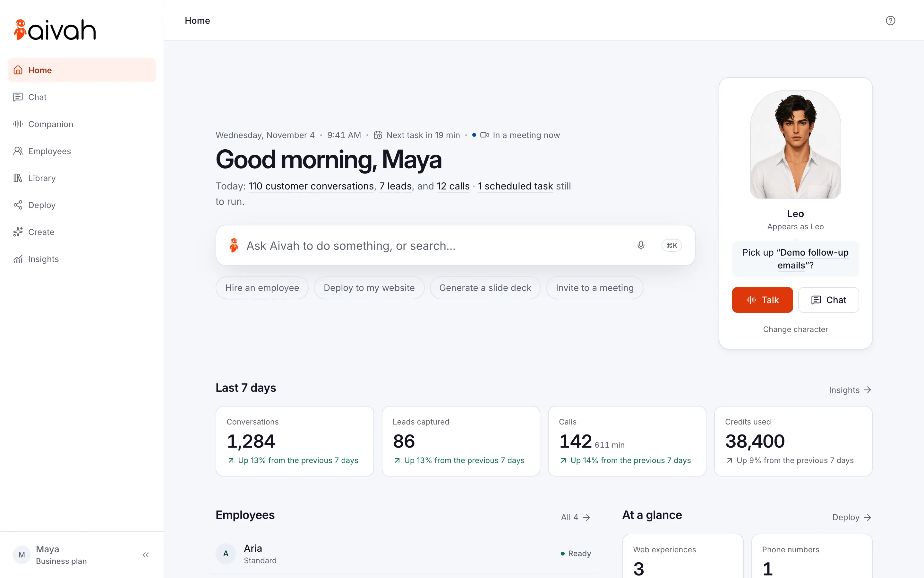Image resolution: width=924 pixels, height=578 pixels.
Task: Click the Next task calendar icon
Action: click(378, 135)
